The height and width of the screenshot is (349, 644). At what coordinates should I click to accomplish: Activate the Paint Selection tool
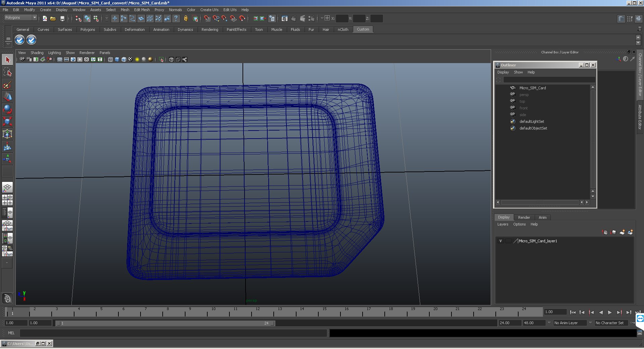coord(7,85)
